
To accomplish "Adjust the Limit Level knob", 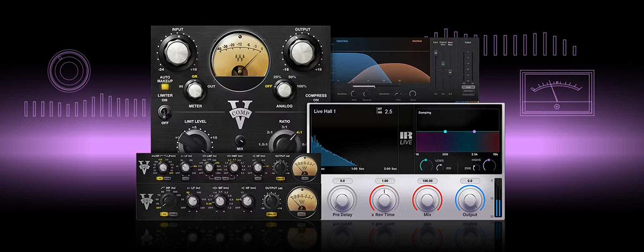I will (194, 141).
